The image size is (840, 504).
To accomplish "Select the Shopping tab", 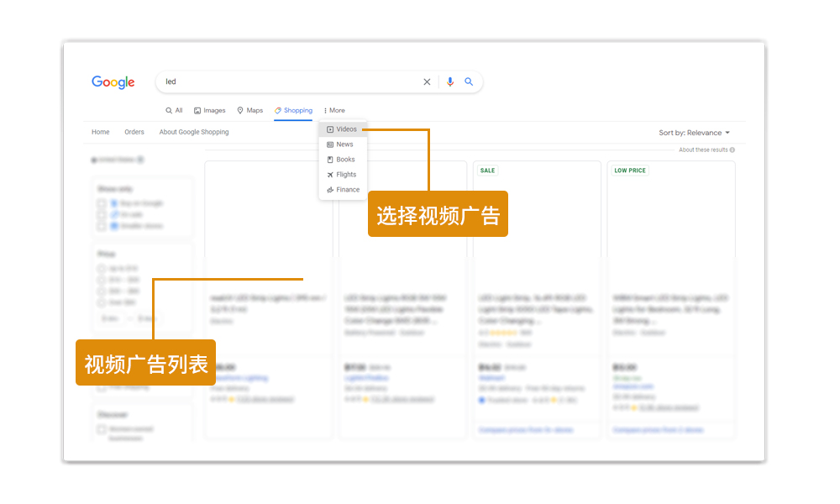I will point(293,110).
